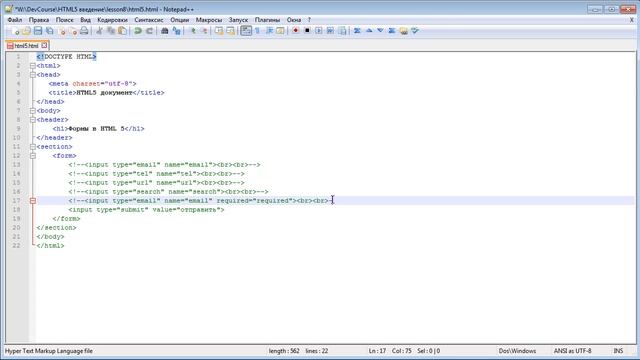Select the html5.html document tab
Screen dimensions: 640x360
click(26, 46)
